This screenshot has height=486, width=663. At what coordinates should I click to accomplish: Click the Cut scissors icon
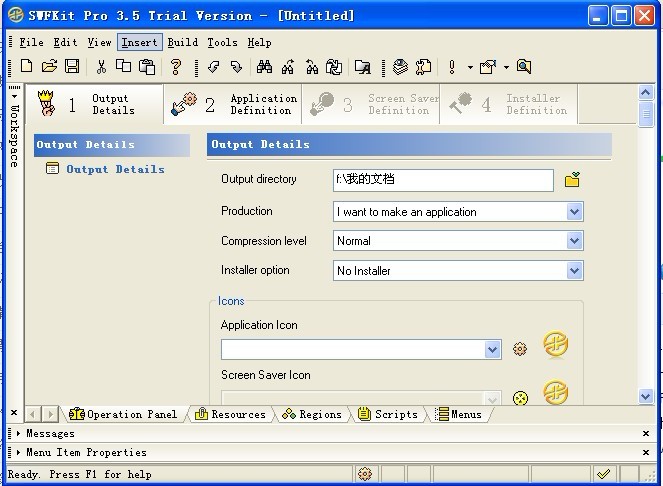click(101, 66)
